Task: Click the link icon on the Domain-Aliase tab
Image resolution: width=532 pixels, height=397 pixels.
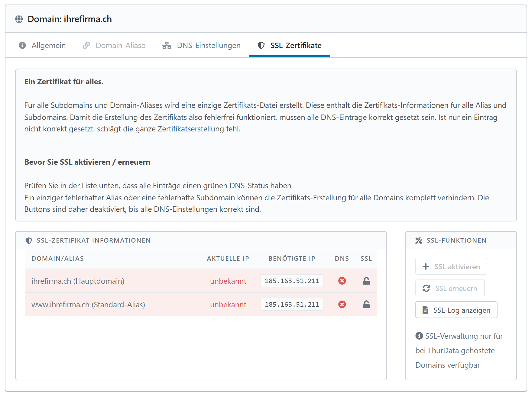Action: [86, 45]
